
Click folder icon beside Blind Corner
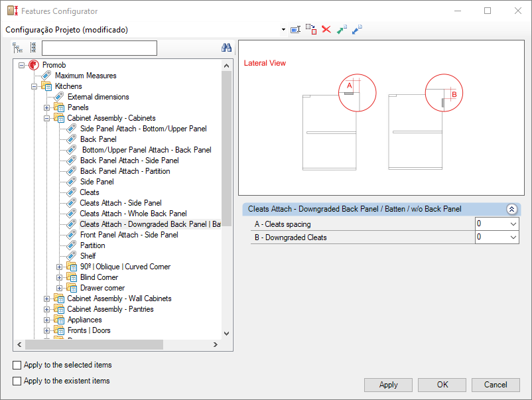(72, 277)
